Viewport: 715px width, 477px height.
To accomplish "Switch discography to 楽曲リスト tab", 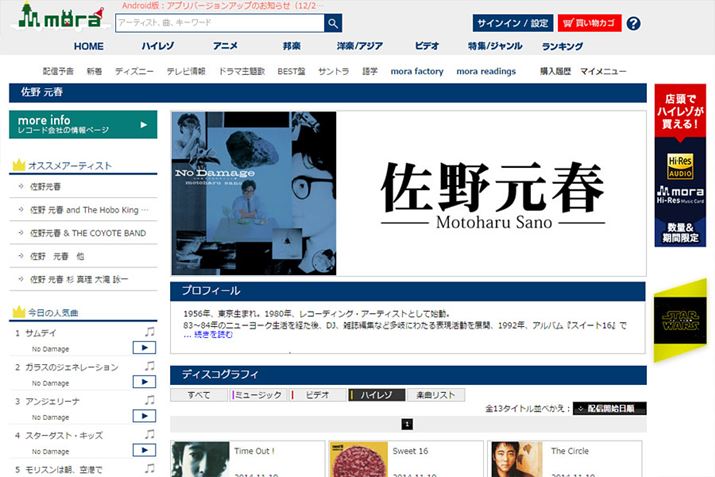I will (436, 395).
